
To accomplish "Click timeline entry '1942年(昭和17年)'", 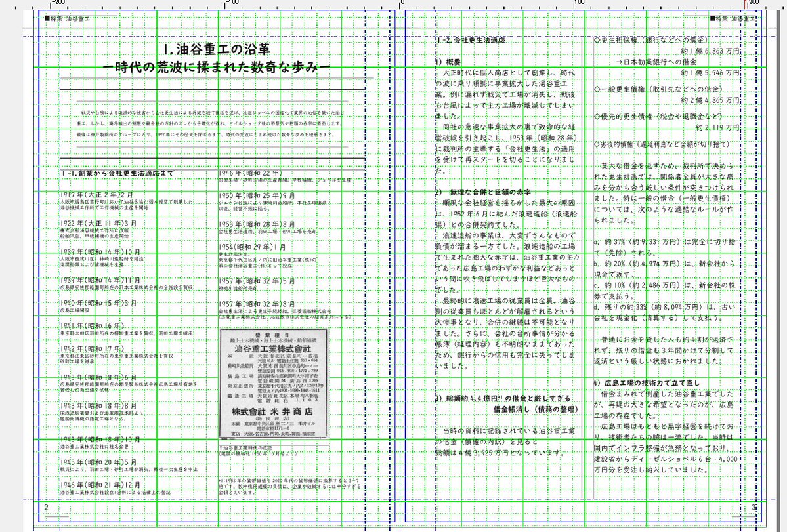I will 92,348.
